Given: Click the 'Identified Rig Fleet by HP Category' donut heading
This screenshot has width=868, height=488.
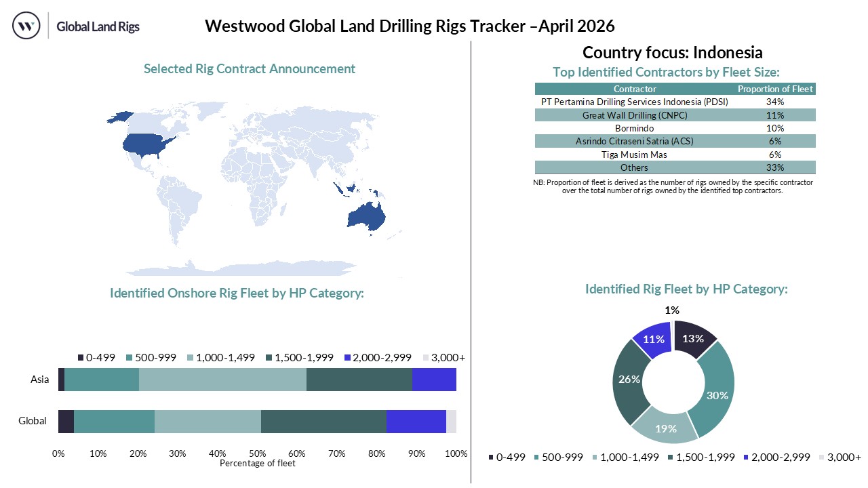Looking at the screenshot, I should (x=686, y=289).
